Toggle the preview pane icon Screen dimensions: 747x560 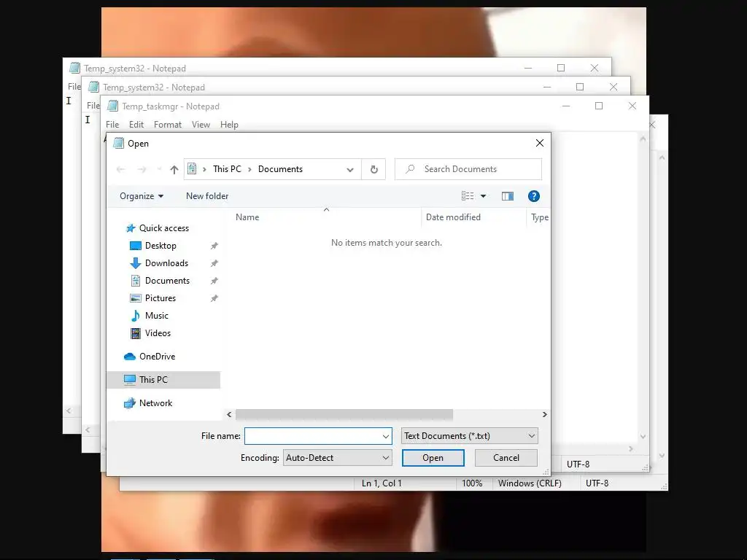[x=508, y=196]
